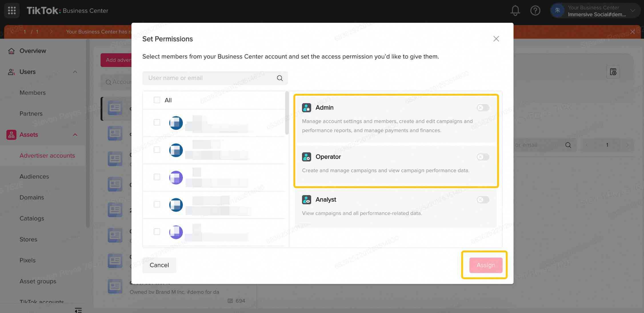This screenshot has height=313, width=644.
Task: Click the Assets sidebar icon
Action: (11, 134)
